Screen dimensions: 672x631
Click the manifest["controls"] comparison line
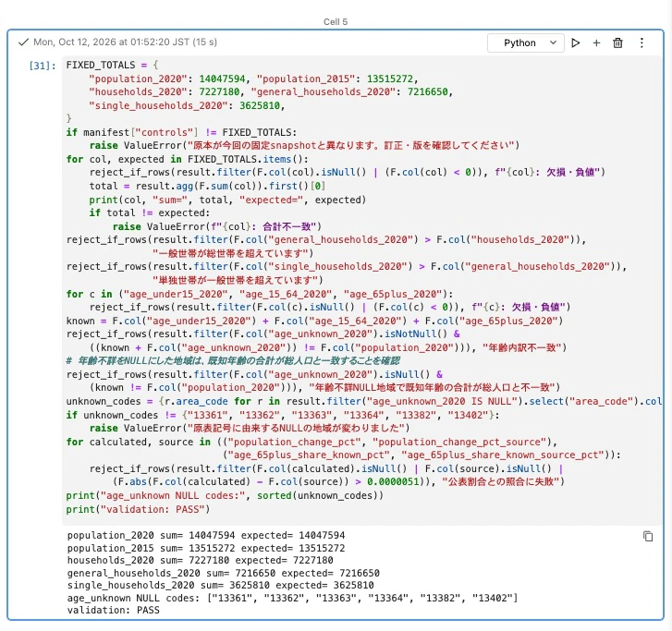[181, 132]
